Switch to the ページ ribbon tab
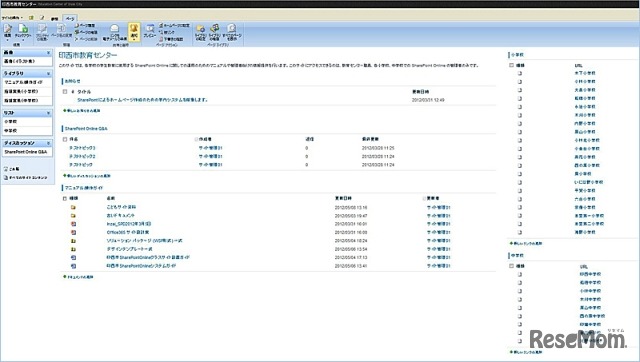Image resolution: width=640 pixels, height=362 pixels. [70, 18]
